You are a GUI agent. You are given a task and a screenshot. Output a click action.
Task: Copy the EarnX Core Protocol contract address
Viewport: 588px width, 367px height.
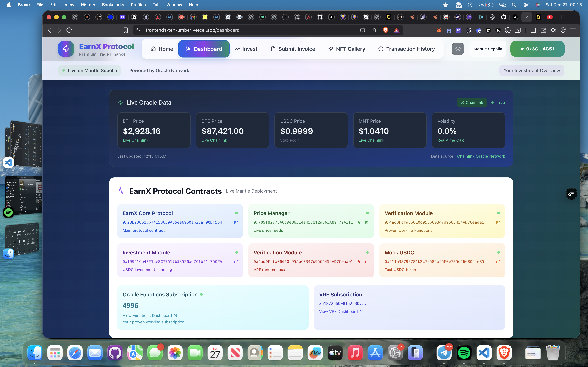pos(229,222)
